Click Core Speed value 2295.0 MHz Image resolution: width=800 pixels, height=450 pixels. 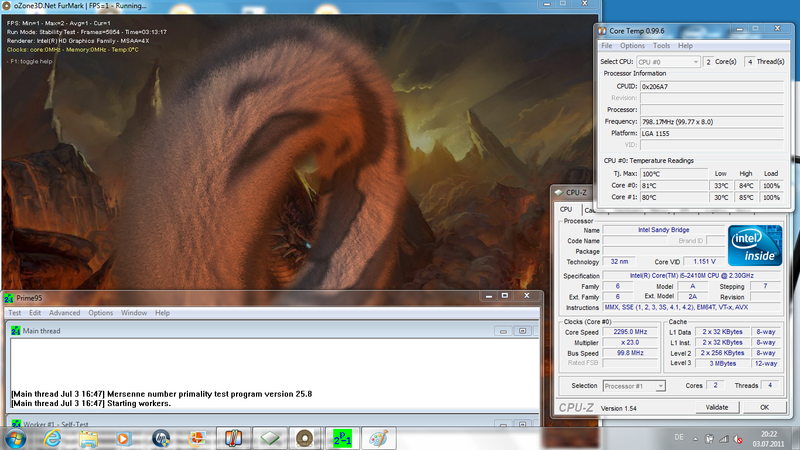630,332
